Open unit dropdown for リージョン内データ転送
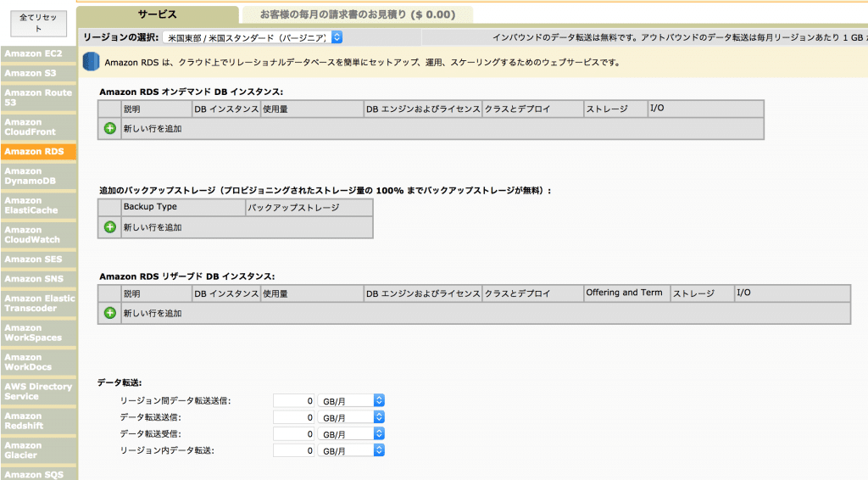Viewport: 868px width, 480px height. pyautogui.click(x=351, y=450)
